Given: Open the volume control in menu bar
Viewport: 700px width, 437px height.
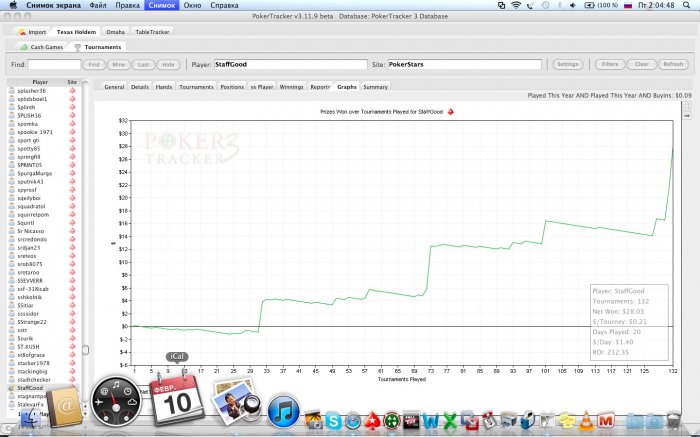Looking at the screenshot, I should tap(573, 5).
